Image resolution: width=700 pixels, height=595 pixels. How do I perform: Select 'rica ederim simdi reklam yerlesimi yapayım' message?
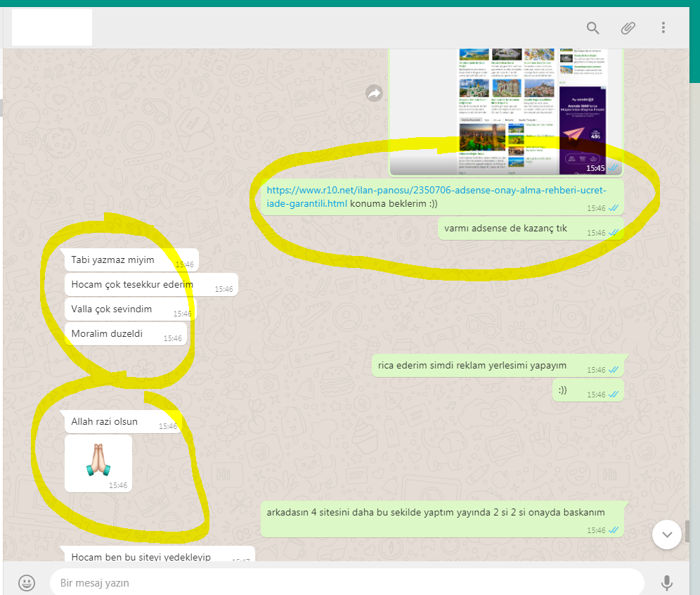(x=498, y=366)
